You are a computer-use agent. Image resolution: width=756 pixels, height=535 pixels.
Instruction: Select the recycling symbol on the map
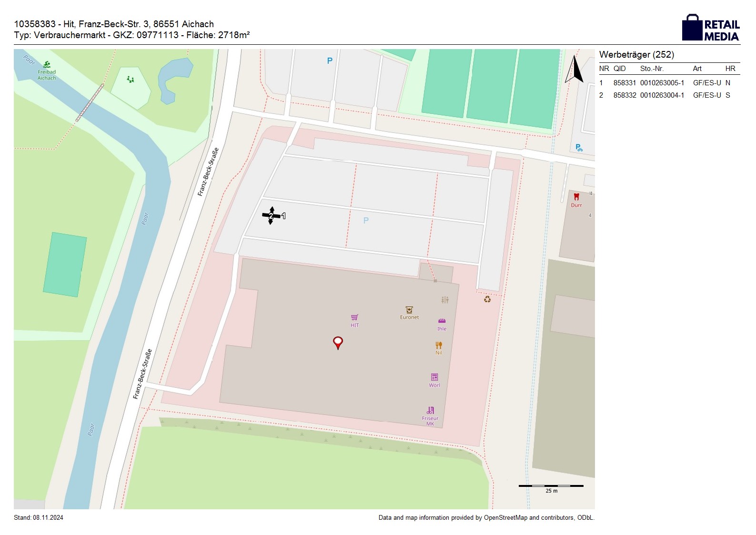pos(487,299)
